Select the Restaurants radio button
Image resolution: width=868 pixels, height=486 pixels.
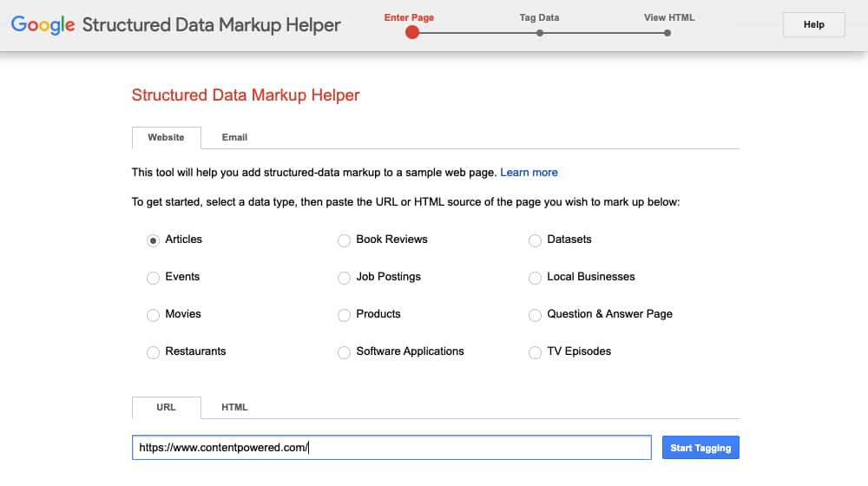pyautogui.click(x=154, y=352)
